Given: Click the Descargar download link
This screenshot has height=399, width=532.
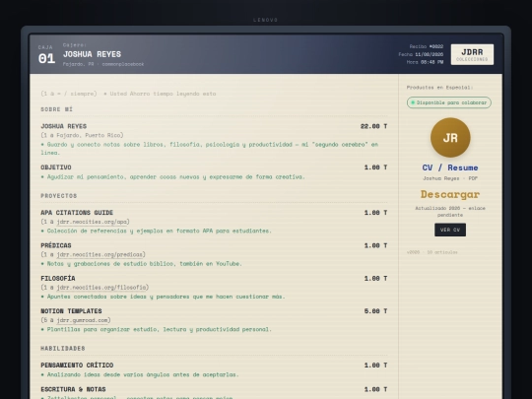Looking at the screenshot, I should pyautogui.click(x=450, y=194).
